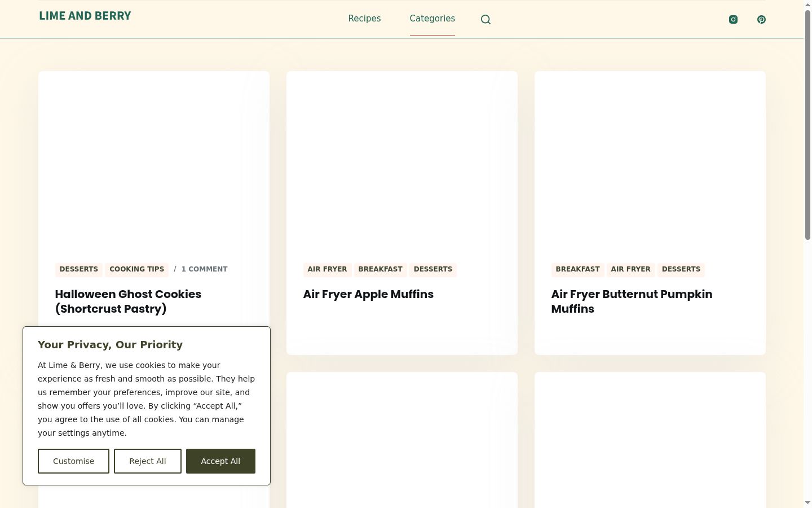Open the search icon in header
Image resolution: width=812 pixels, height=508 pixels.
(486, 20)
